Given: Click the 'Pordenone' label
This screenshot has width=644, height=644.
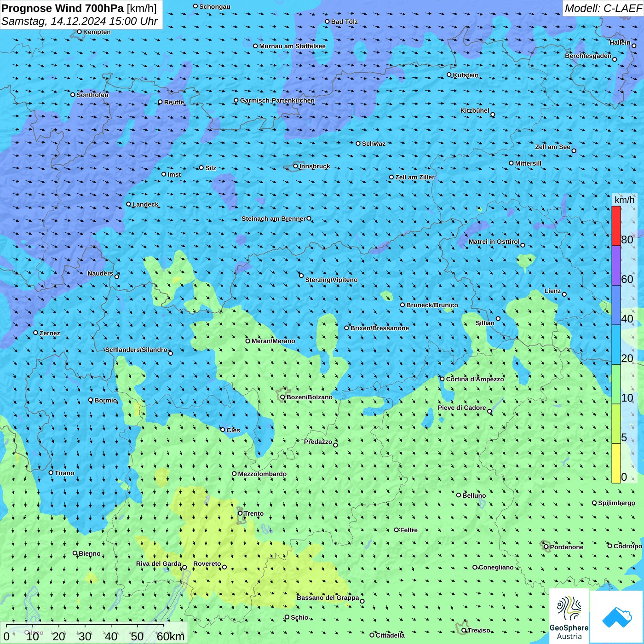Looking at the screenshot, I should click(x=567, y=547).
